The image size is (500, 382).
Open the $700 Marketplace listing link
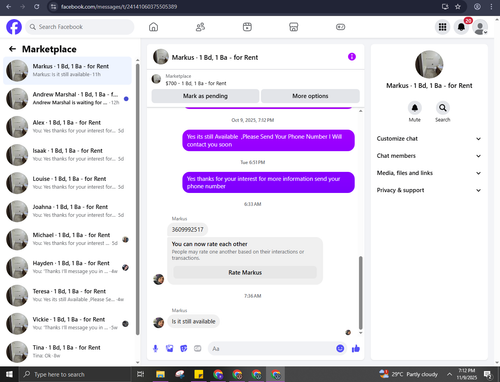point(196,83)
